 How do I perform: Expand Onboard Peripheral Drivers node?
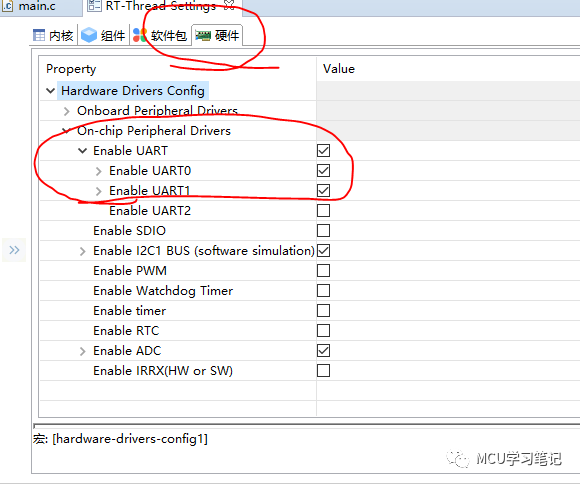pyautogui.click(x=67, y=111)
